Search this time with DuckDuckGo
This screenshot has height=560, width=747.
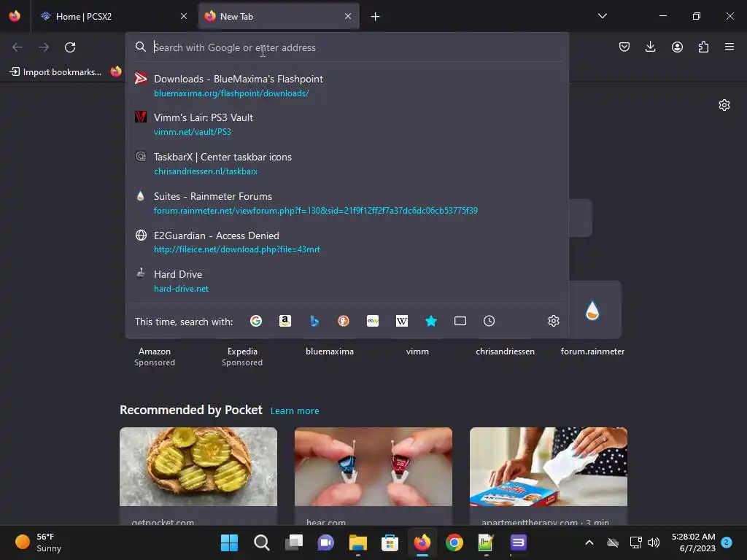pyautogui.click(x=344, y=321)
